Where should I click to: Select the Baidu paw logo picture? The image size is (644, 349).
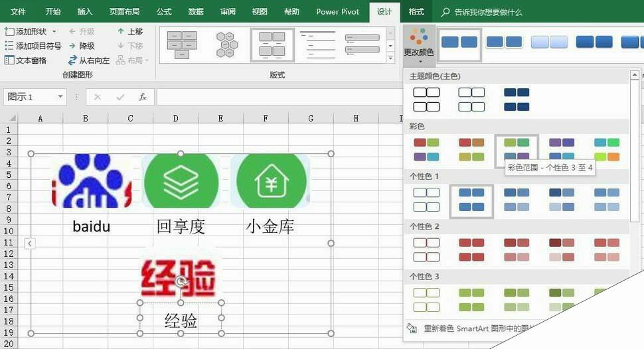click(x=92, y=180)
